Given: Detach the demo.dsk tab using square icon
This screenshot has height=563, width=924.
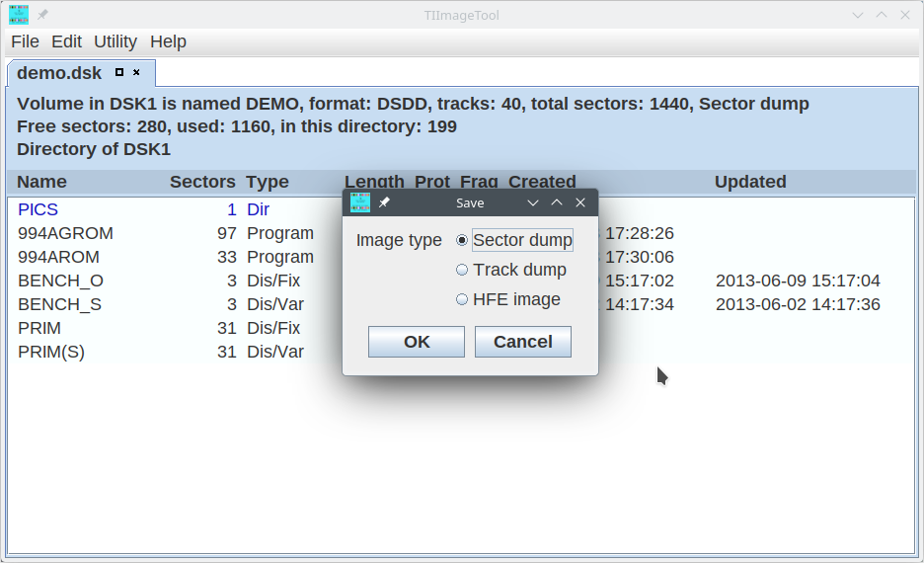Looking at the screenshot, I should (x=119, y=72).
